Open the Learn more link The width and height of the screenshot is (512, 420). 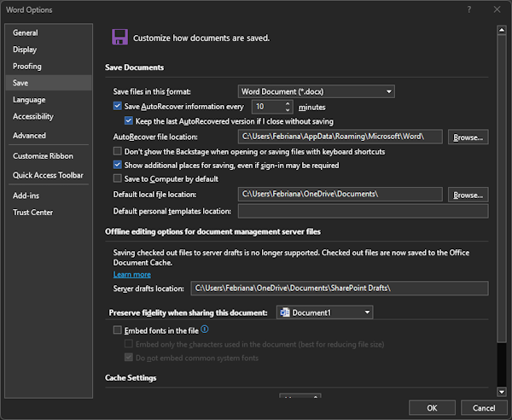[132, 274]
